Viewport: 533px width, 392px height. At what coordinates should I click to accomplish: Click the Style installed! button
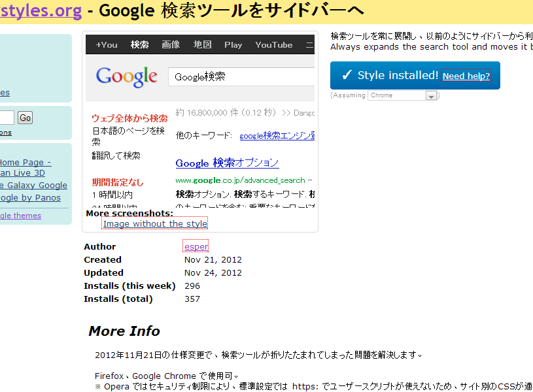415,75
